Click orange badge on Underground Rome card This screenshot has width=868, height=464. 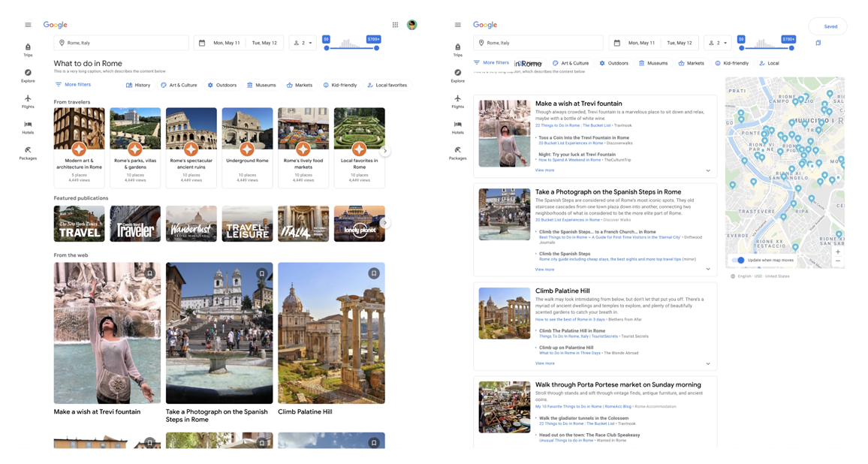(247, 149)
